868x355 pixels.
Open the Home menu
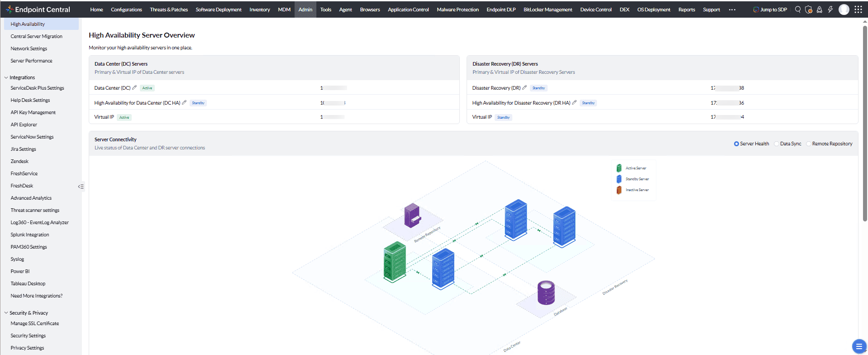(96, 10)
